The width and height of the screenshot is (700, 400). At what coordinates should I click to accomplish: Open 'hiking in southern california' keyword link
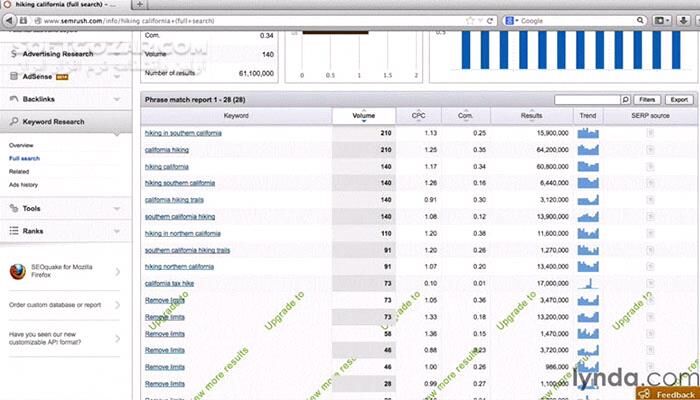pyautogui.click(x=183, y=133)
